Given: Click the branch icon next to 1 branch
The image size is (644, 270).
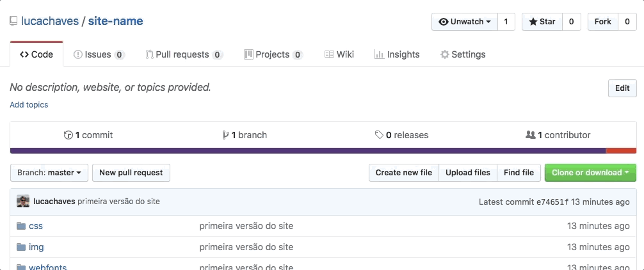Looking at the screenshot, I should pos(225,135).
